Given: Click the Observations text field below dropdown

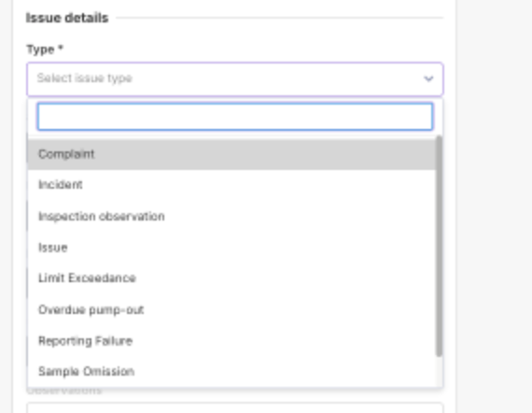Looking at the screenshot, I should (235, 408).
